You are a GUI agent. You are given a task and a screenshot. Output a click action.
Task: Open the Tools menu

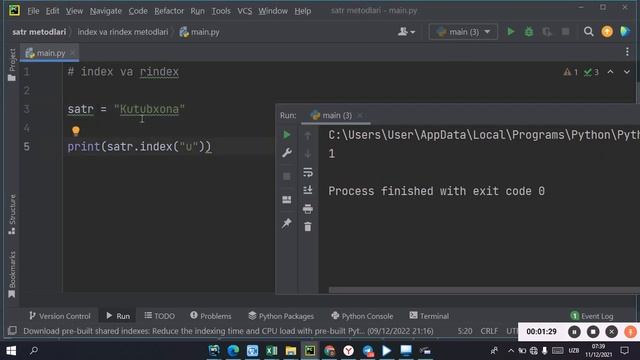[x=221, y=11]
